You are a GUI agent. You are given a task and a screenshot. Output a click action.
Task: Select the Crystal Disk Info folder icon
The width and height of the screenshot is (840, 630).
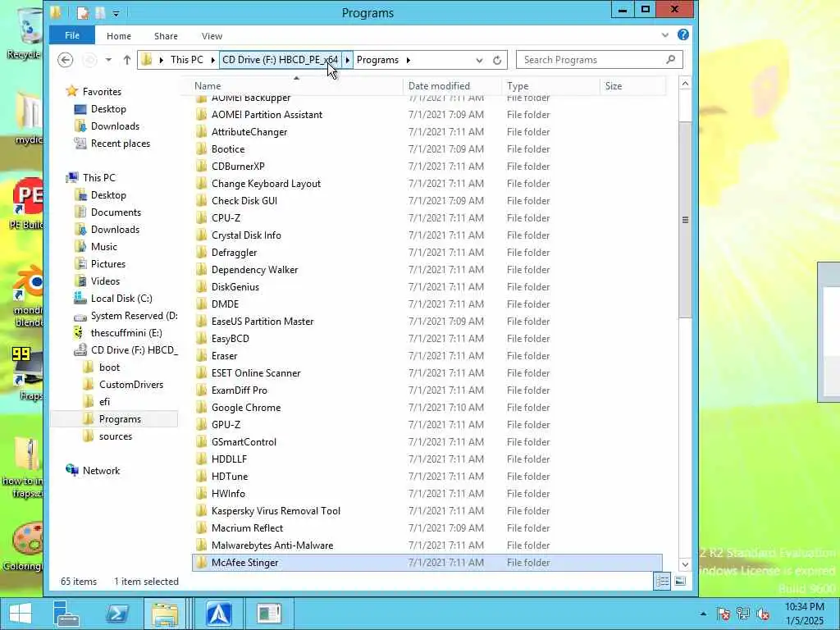[x=201, y=235]
